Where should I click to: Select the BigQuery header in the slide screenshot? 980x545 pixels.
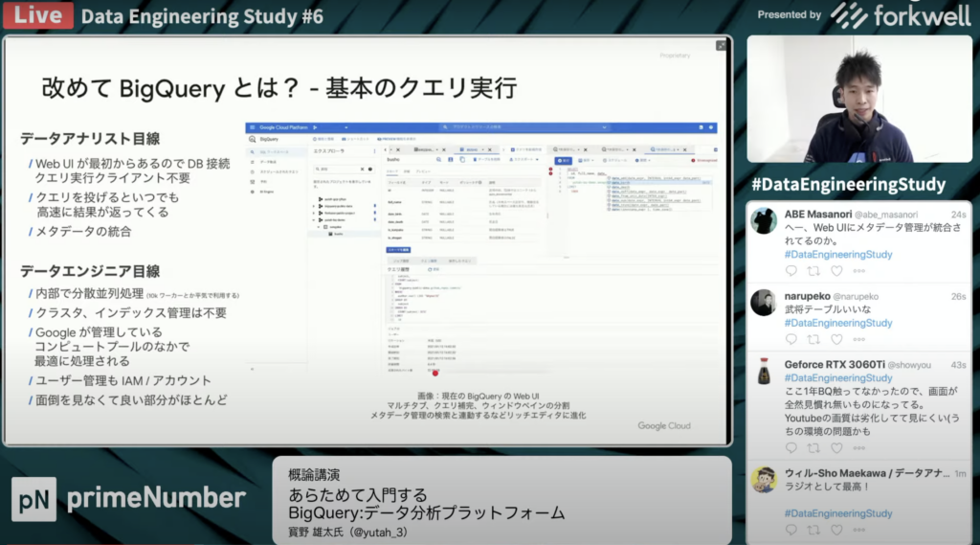(x=264, y=139)
